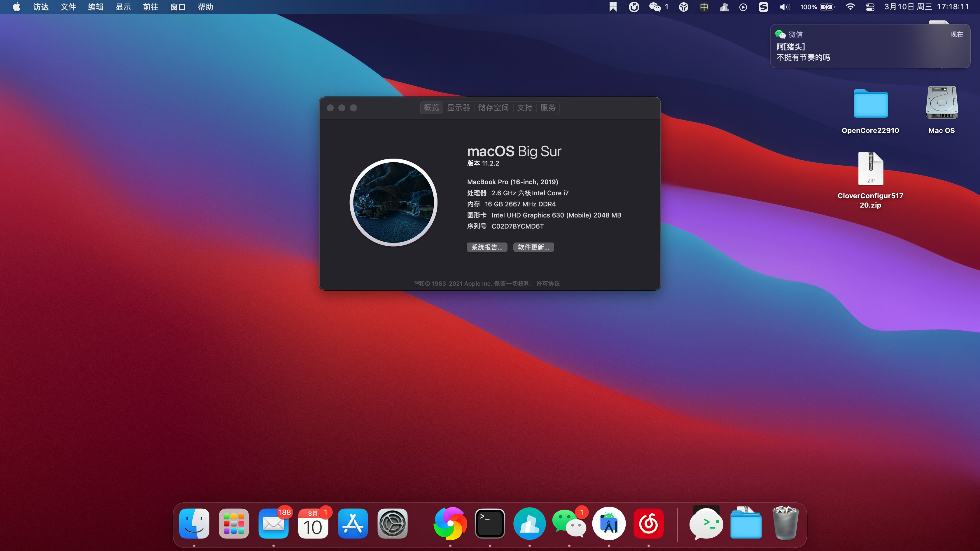This screenshot has height=551, width=980.
Task: Click the 系统报告... button
Action: [x=487, y=247]
